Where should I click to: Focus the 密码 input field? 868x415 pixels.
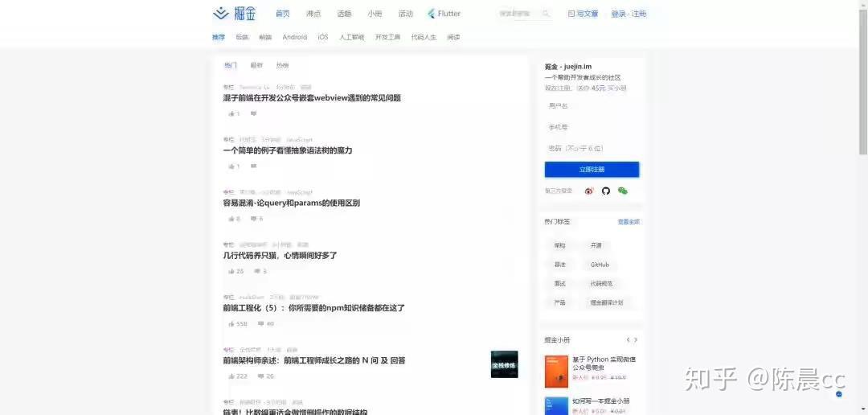pyautogui.click(x=592, y=149)
